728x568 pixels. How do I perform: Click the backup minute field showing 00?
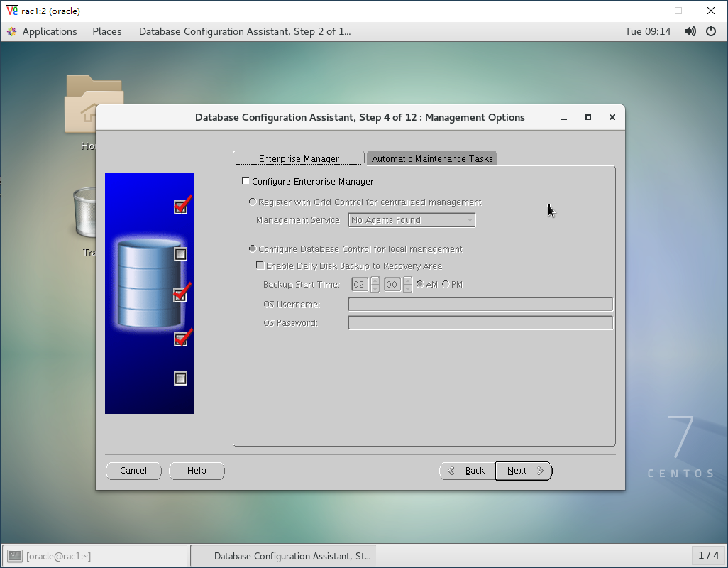click(392, 284)
